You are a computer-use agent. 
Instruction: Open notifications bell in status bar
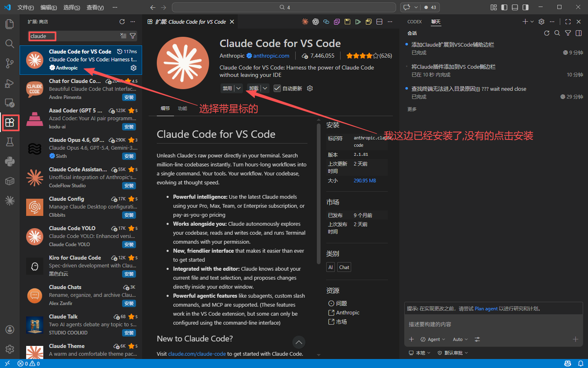coord(581,363)
